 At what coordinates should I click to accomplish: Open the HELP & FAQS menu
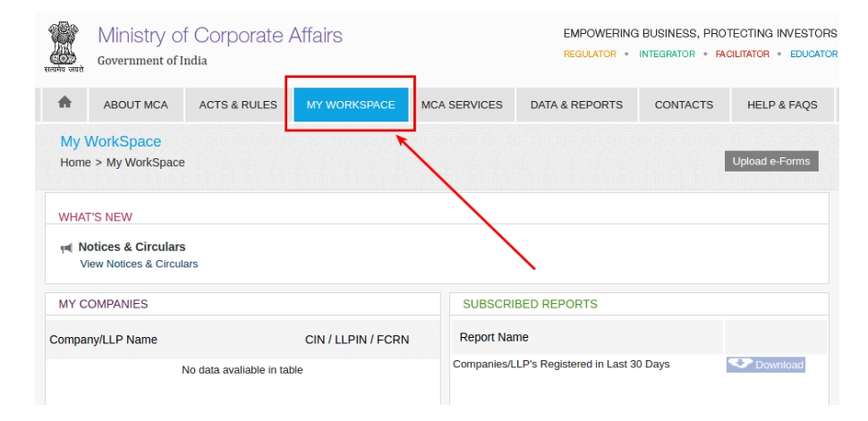point(782,105)
